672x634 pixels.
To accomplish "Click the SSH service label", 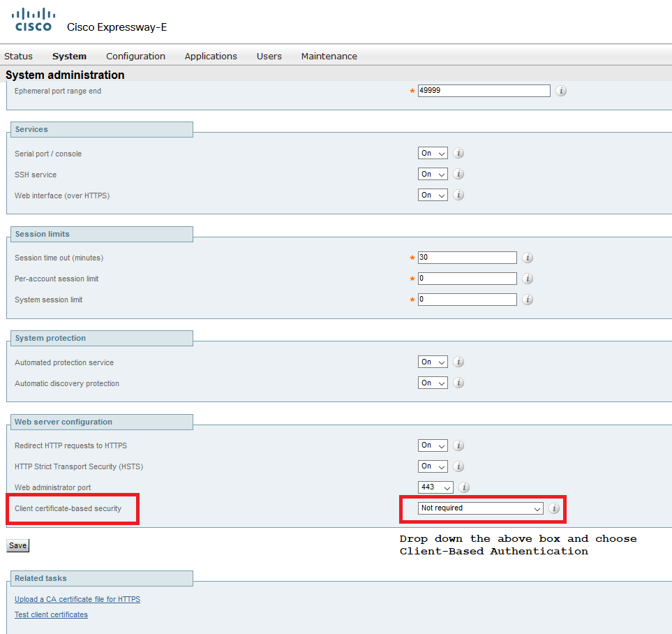I will [36, 175].
